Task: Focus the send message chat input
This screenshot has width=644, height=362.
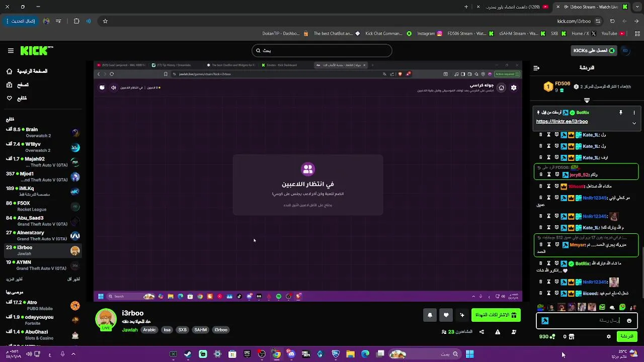Action: click(587, 320)
